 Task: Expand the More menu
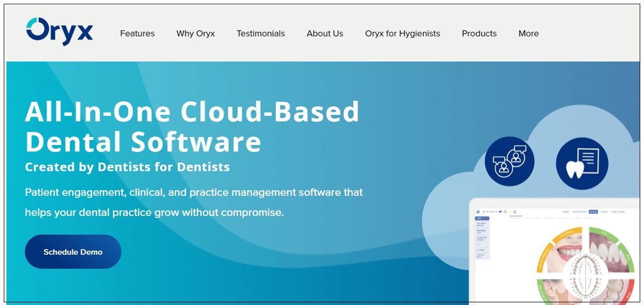click(529, 33)
